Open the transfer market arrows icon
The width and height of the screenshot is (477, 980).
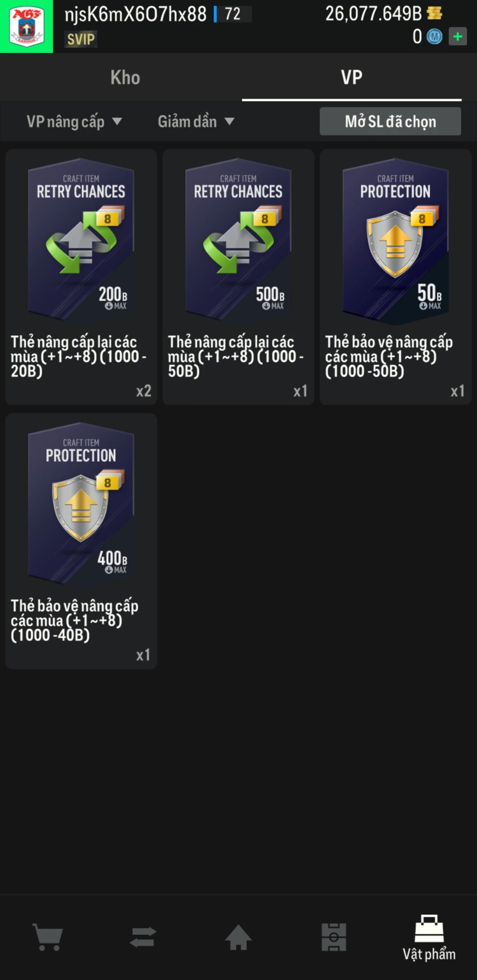tap(143, 937)
